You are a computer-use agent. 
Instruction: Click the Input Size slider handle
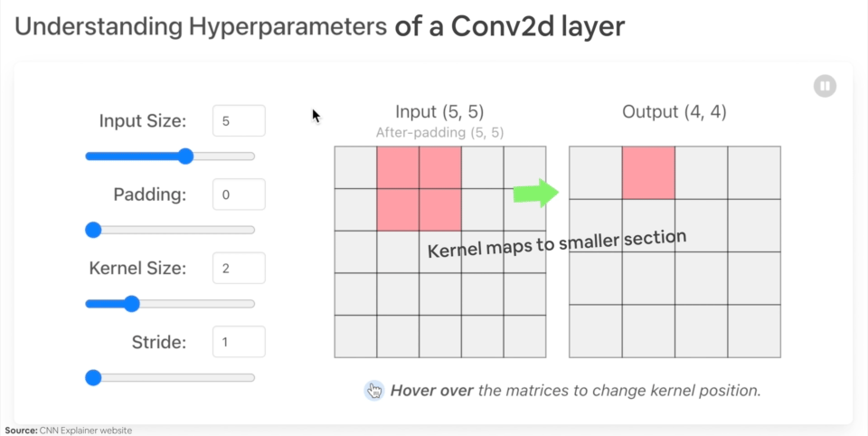[186, 156]
